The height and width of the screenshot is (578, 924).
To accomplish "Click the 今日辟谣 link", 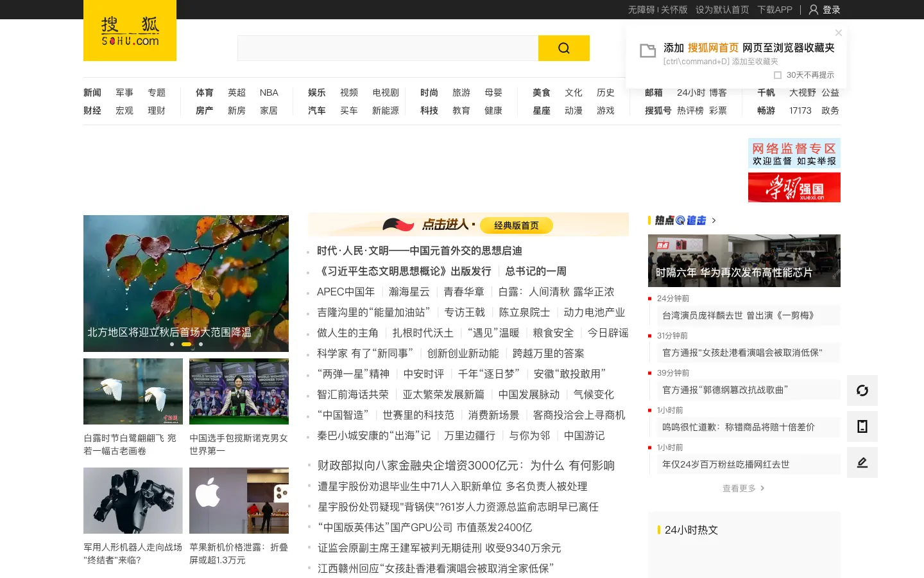I will click(608, 333).
